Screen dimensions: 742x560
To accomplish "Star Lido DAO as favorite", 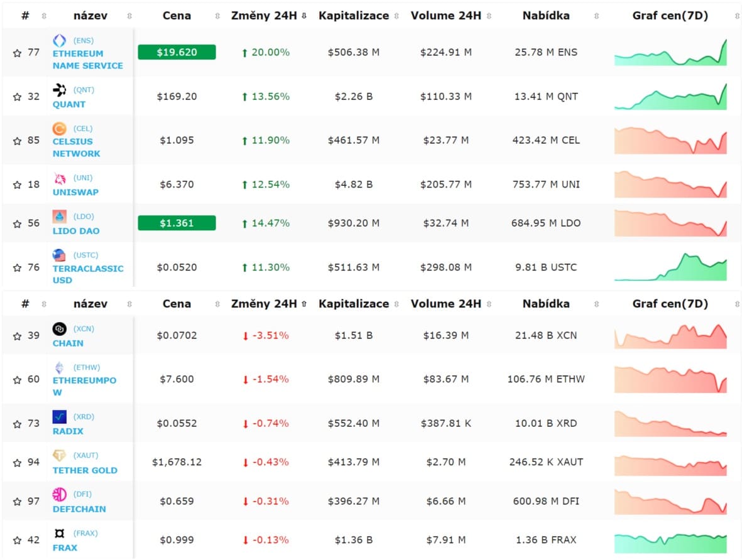I will (17, 223).
